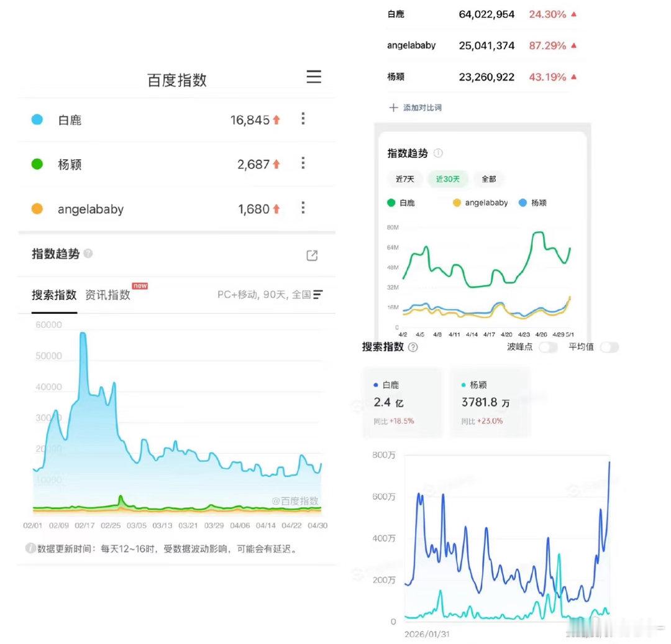Open the three-dot menu for angelababy
Viewport: 671px width, 644px height.
point(303,208)
